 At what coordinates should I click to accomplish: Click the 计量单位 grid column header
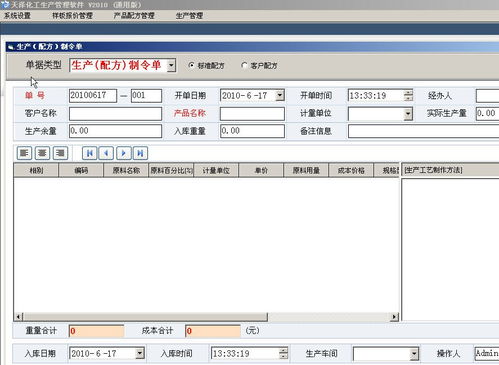pyautogui.click(x=216, y=170)
